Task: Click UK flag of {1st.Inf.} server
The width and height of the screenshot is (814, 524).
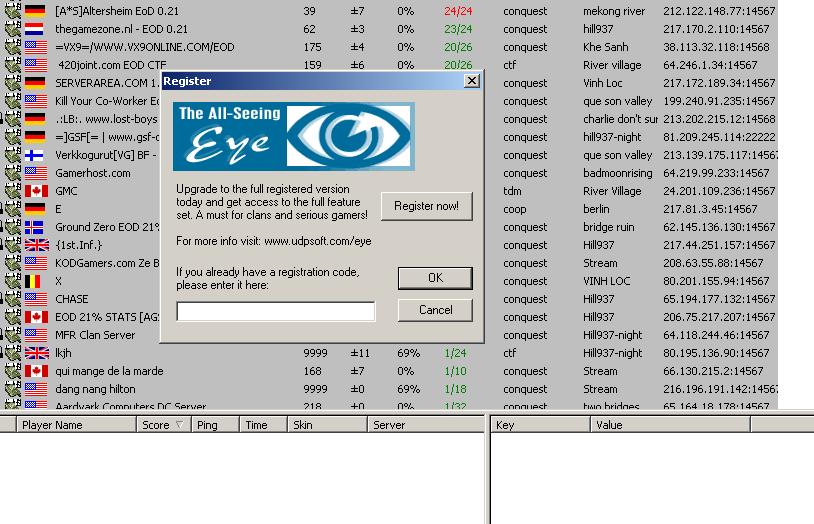Action: (35, 245)
